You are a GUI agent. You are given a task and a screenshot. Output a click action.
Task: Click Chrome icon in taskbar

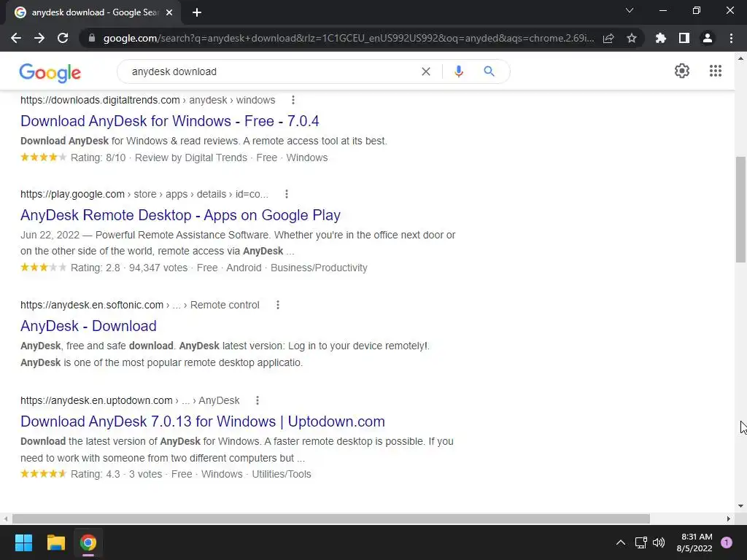coord(88,542)
